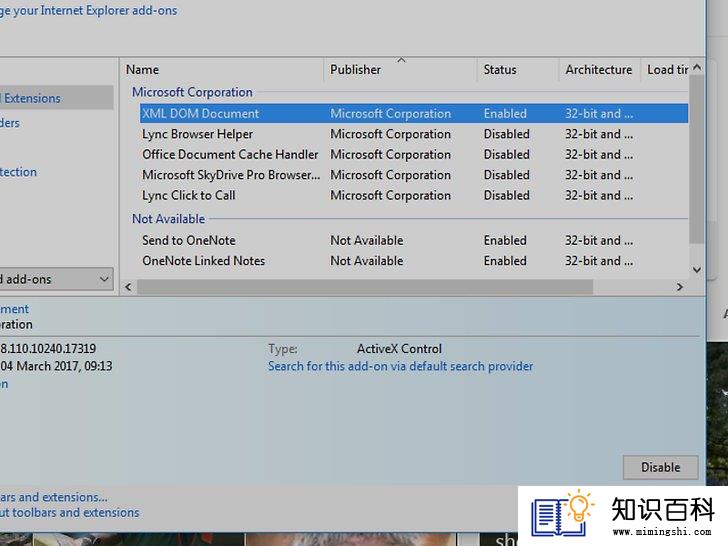The image size is (728, 546).
Task: Click horizontal scrollbar right arrow
Action: [680, 287]
